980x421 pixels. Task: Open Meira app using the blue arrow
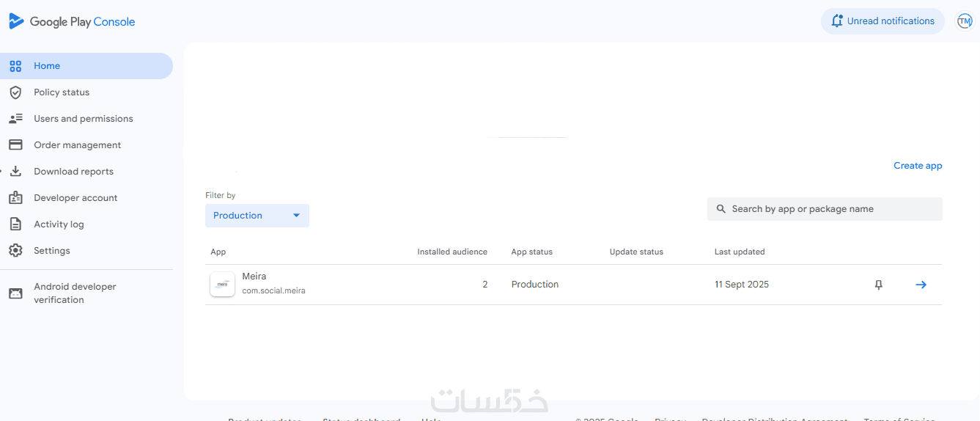coord(921,285)
